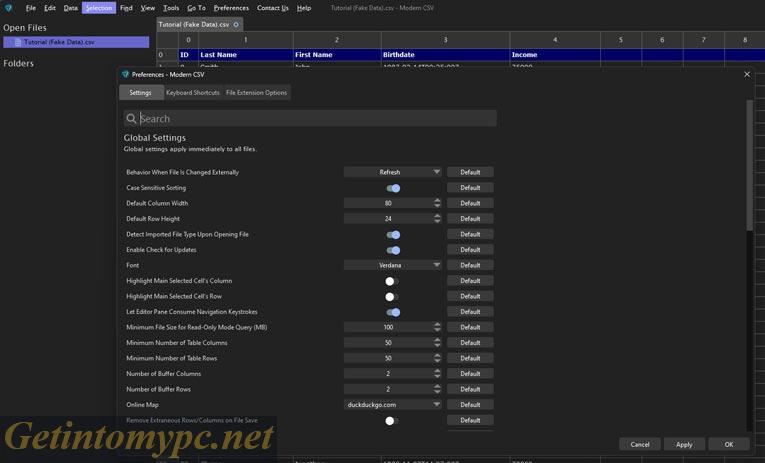Click the Birthdate header cell
This screenshot has width=765, height=463.
point(445,55)
